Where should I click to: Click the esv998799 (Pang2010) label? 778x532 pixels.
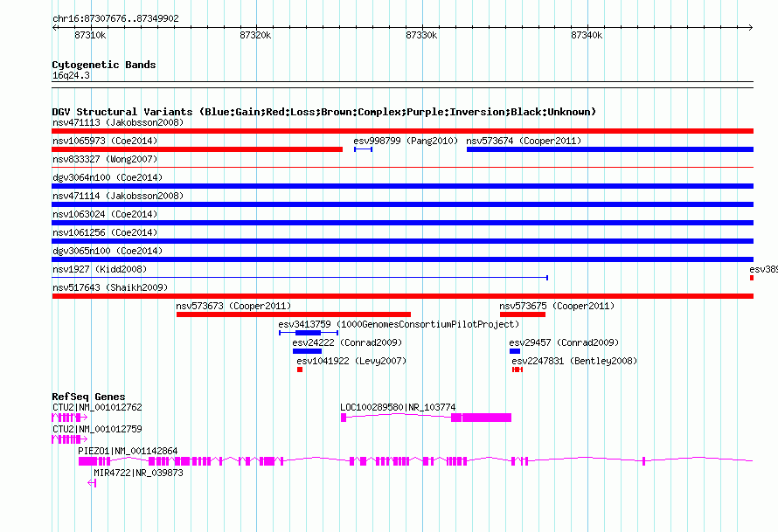(406, 141)
